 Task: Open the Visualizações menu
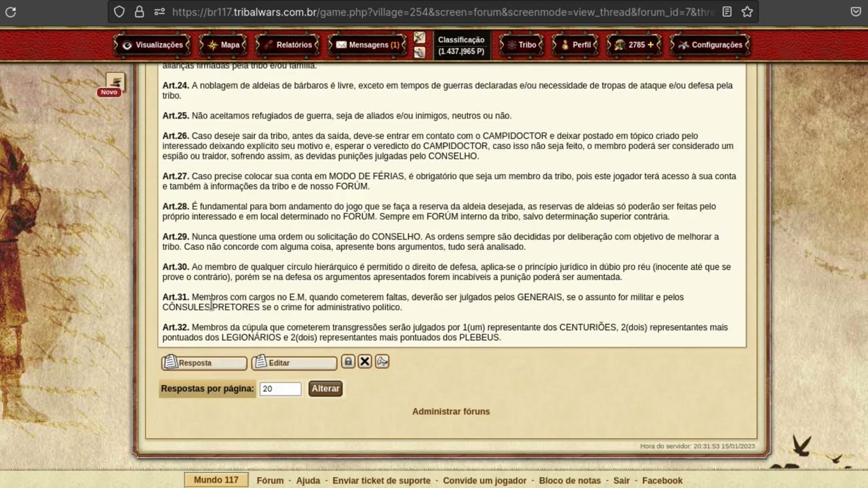[153, 45]
